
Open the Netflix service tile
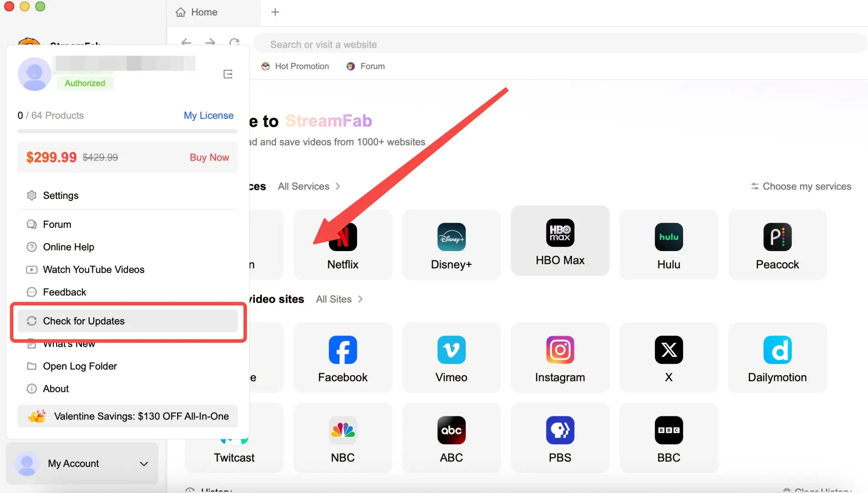tap(343, 245)
